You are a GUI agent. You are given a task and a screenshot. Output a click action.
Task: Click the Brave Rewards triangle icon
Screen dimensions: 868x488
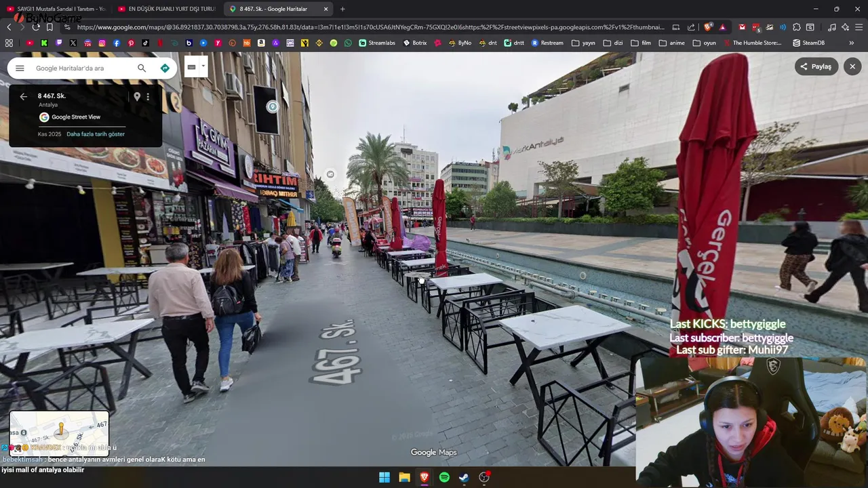pos(722,27)
